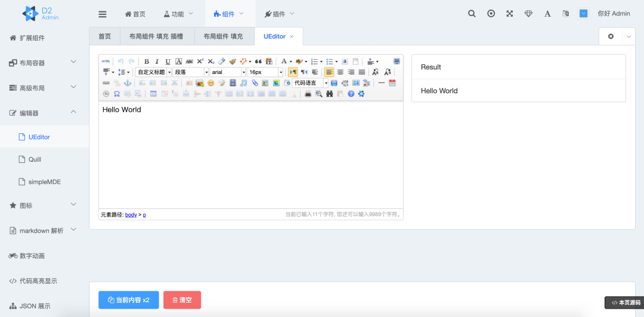Insert blockquote with the quote icon
The height and width of the screenshot is (317, 644).
pos(258,61)
